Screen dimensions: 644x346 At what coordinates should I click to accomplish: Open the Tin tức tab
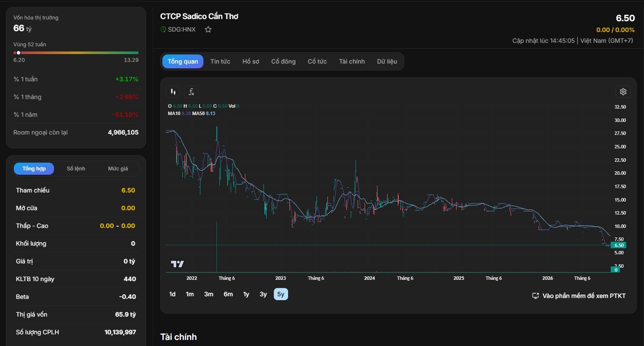click(220, 61)
